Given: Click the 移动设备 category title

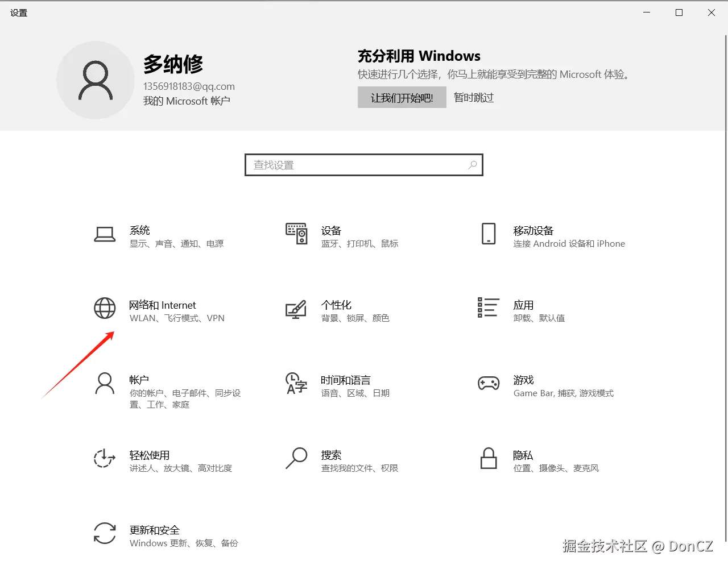Looking at the screenshot, I should pos(533,230).
